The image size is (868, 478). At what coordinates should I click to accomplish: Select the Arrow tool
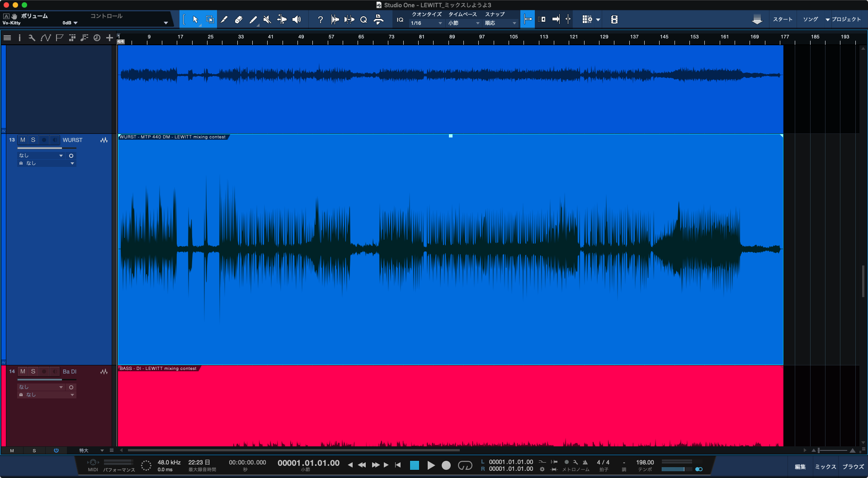(195, 19)
